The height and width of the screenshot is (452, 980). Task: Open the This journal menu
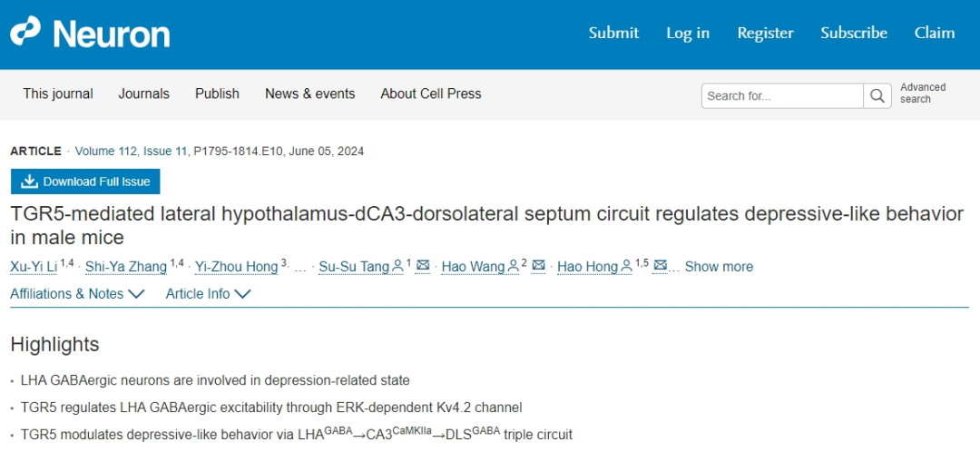click(x=58, y=93)
